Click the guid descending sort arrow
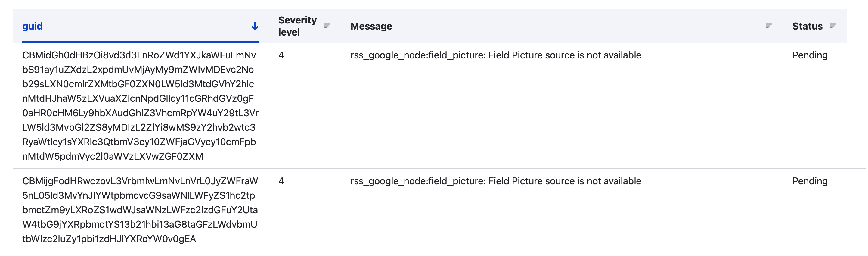The width and height of the screenshot is (868, 256). (x=255, y=26)
